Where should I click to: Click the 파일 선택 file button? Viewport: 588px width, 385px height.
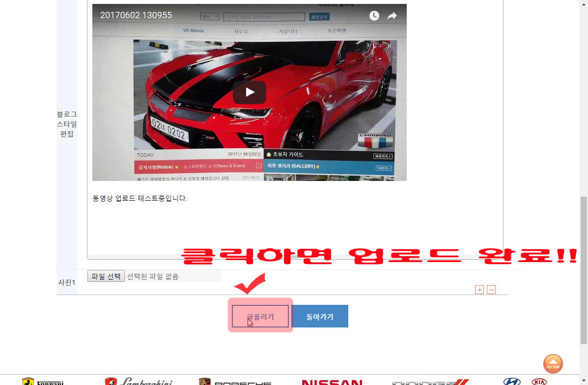click(x=106, y=276)
